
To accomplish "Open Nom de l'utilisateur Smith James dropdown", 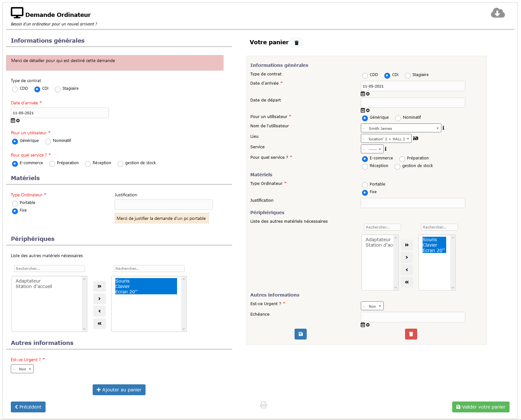I will pyautogui.click(x=401, y=128).
